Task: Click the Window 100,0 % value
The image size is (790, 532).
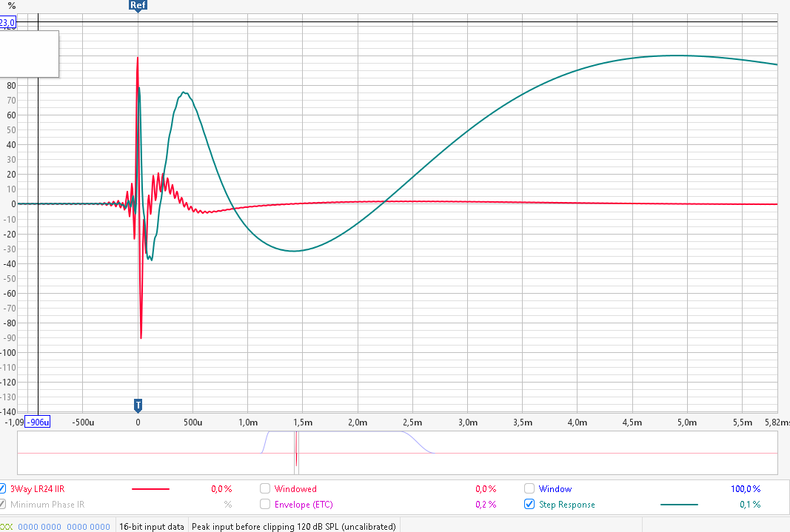Action: [746, 489]
